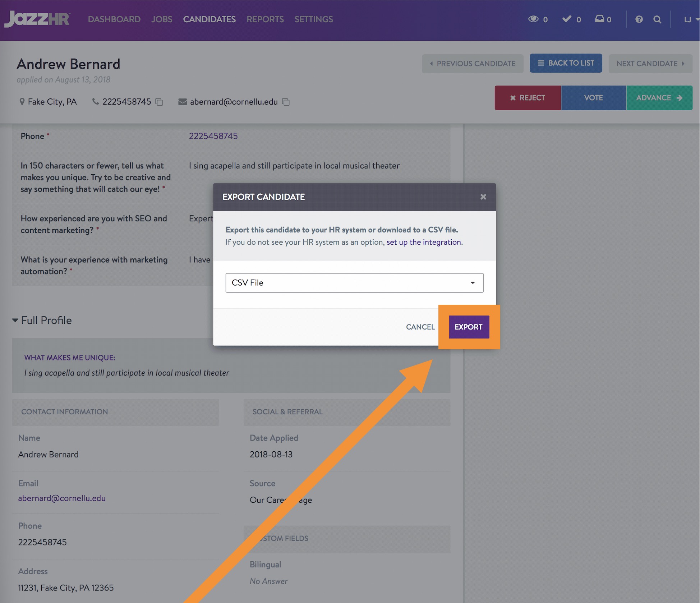This screenshot has height=603, width=700.
Task: Go to the Dashboard menu
Action: (114, 19)
